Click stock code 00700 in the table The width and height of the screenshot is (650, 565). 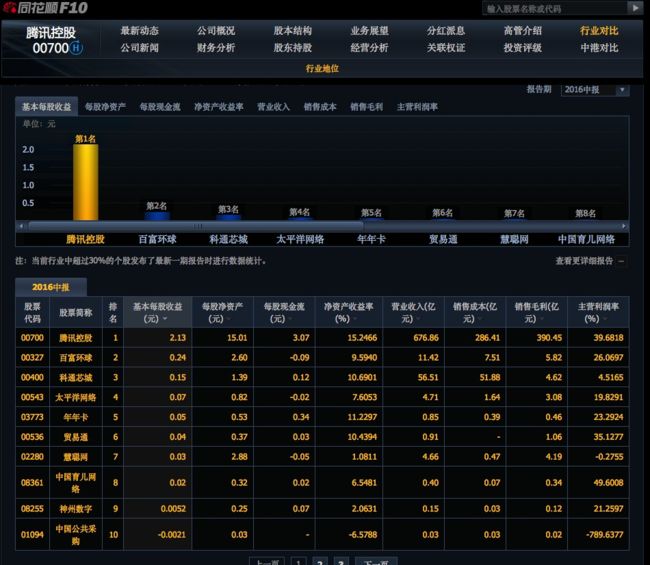coord(32,338)
